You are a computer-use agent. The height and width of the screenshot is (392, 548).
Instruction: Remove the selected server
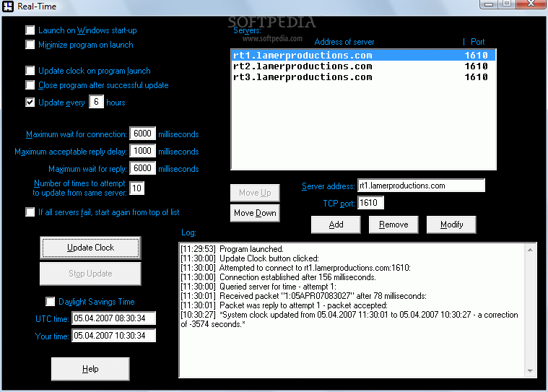pos(393,225)
